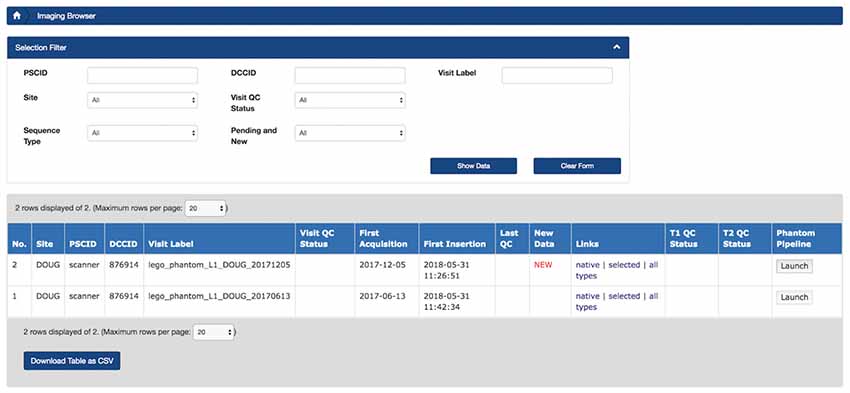Open selected link for 20170613 visit

(624, 297)
